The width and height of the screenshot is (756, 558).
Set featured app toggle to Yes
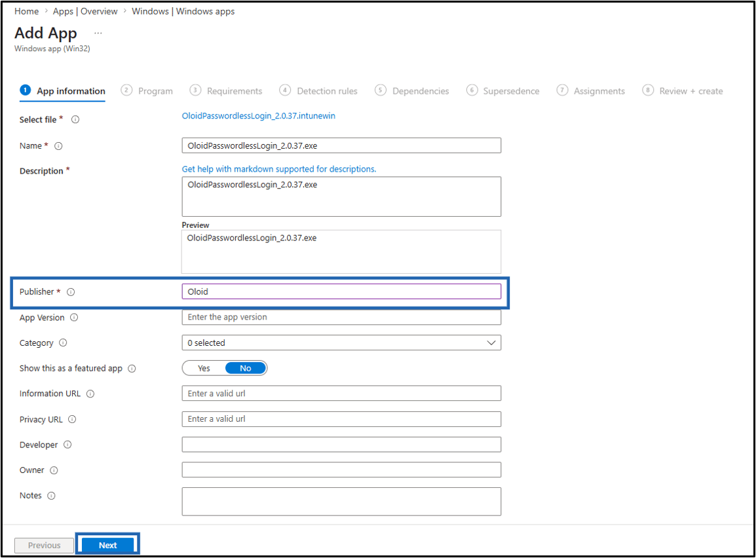(204, 368)
